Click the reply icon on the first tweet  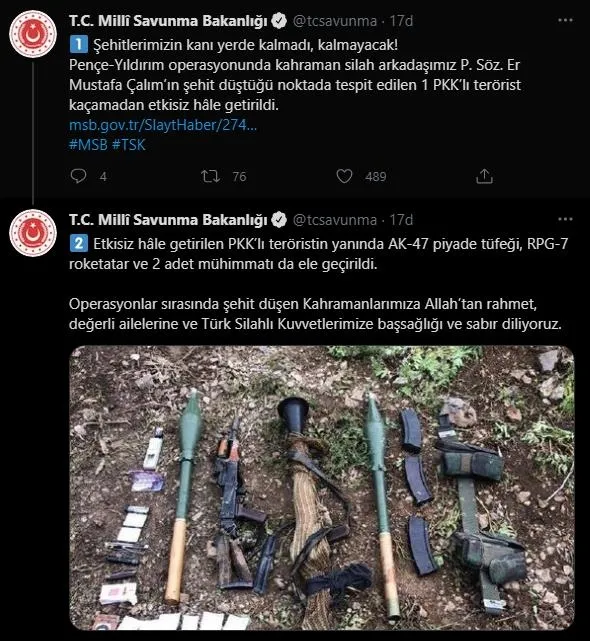78,176
